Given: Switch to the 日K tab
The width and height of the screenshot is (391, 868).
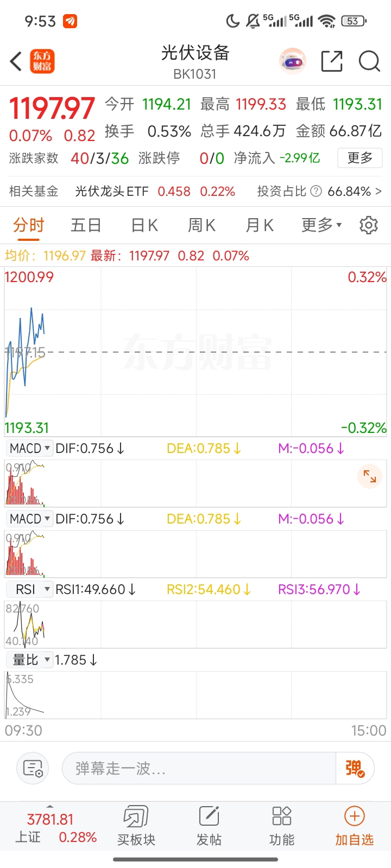Looking at the screenshot, I should click(x=144, y=225).
